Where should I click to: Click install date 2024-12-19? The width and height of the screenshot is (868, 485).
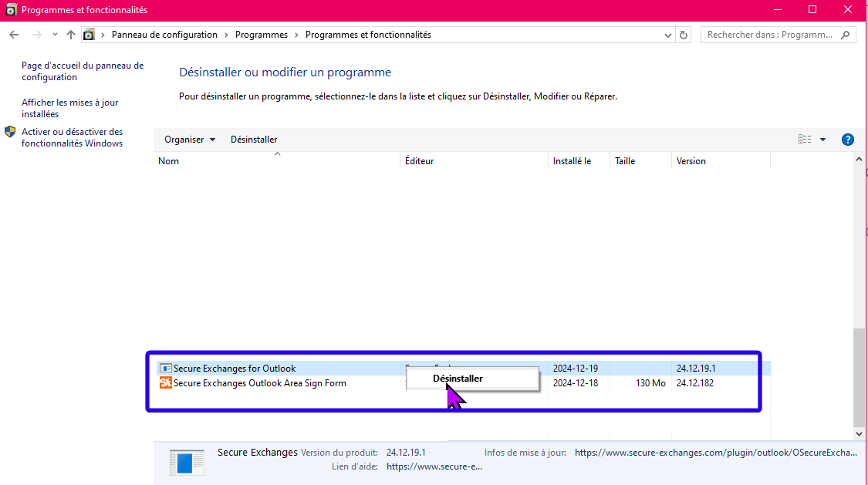[576, 369]
